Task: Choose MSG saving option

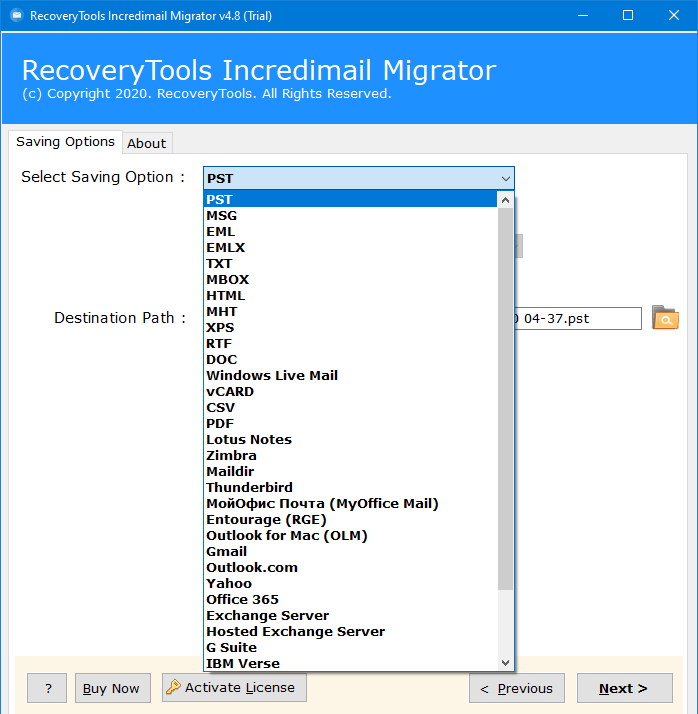Action: point(350,215)
